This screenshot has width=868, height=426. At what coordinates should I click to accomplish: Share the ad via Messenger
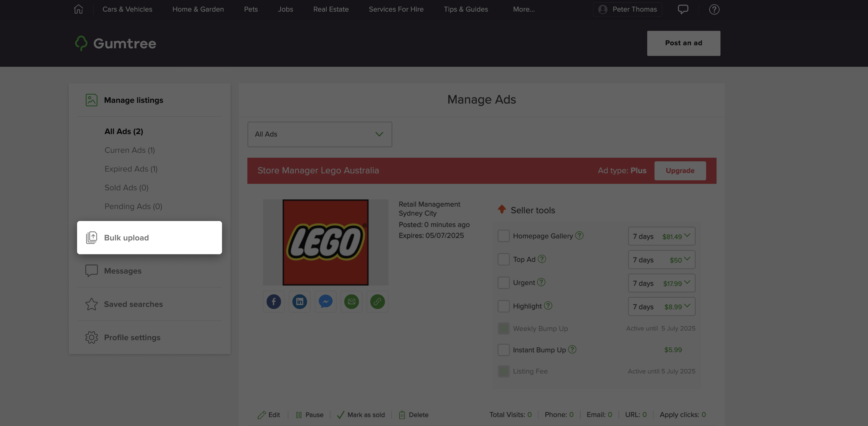coord(325,302)
